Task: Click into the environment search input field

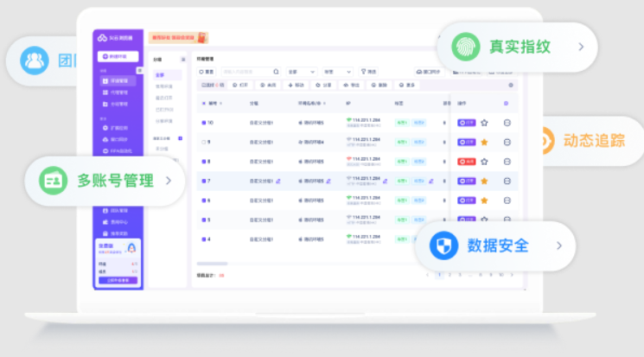Action: pyautogui.click(x=246, y=72)
